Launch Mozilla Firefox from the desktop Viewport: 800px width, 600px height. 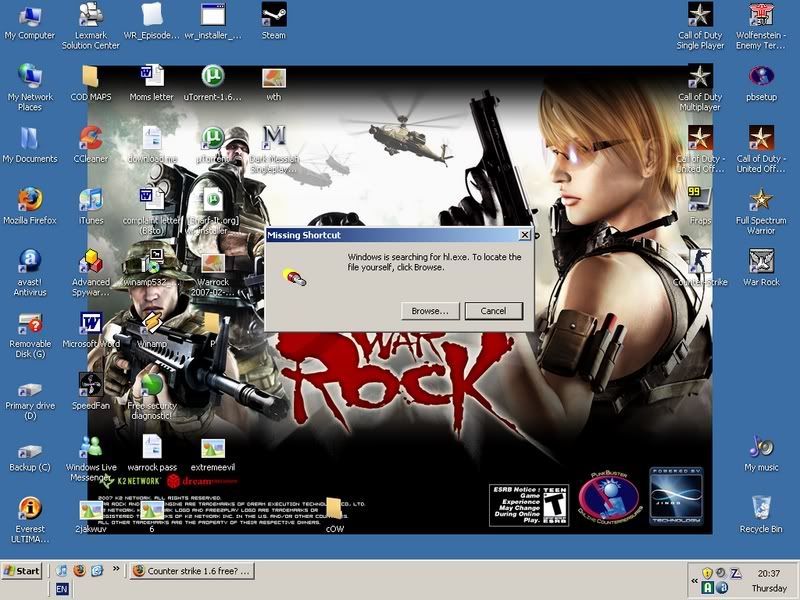pos(30,199)
